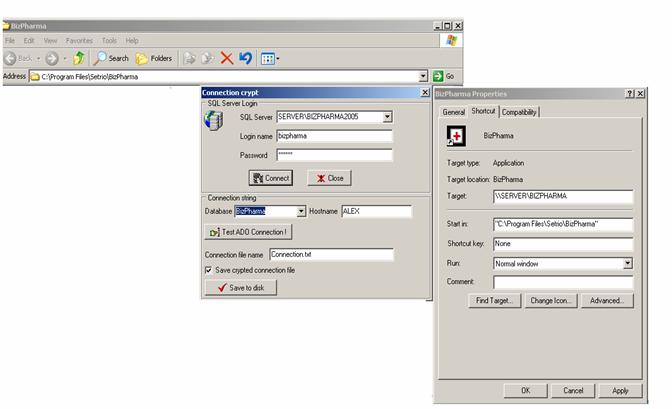The width and height of the screenshot is (672, 409).
Task: Click the Back arrow in Explorer toolbar
Action: click(11, 58)
